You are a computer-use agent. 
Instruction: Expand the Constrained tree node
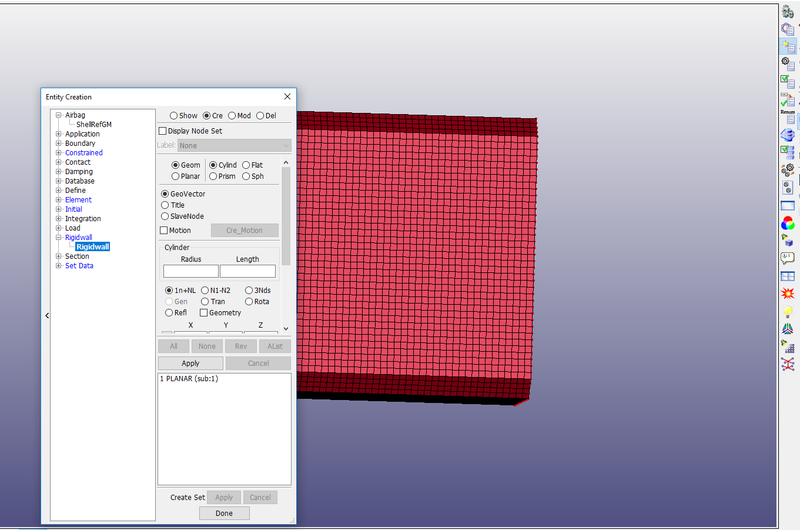click(x=59, y=153)
